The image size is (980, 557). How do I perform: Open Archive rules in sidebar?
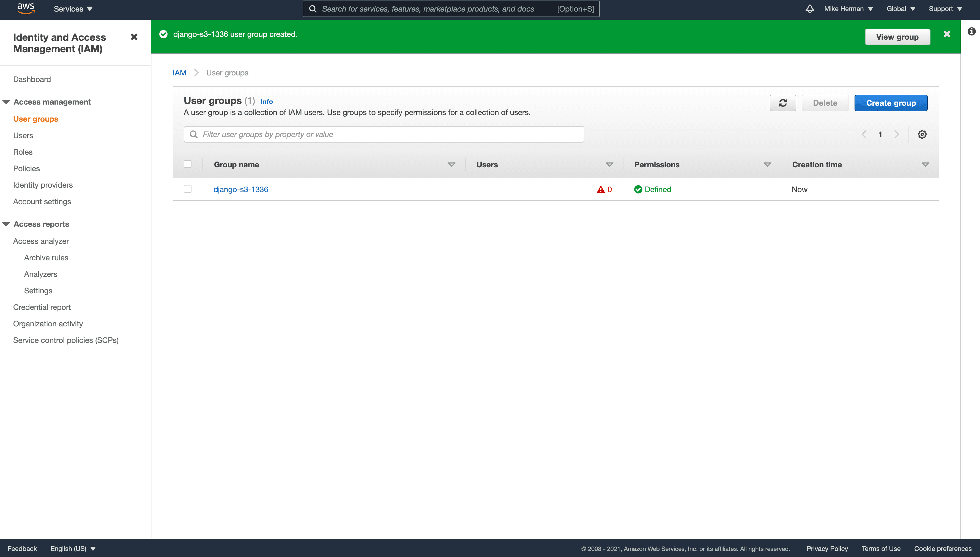pyautogui.click(x=46, y=258)
